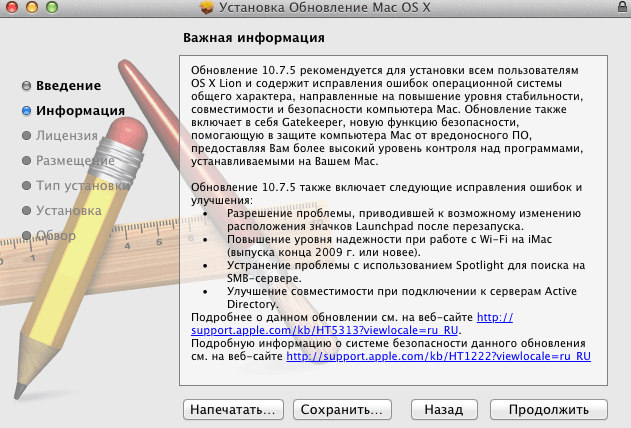Click the installer package icon in title
631x428 pixels.
tap(207, 7)
